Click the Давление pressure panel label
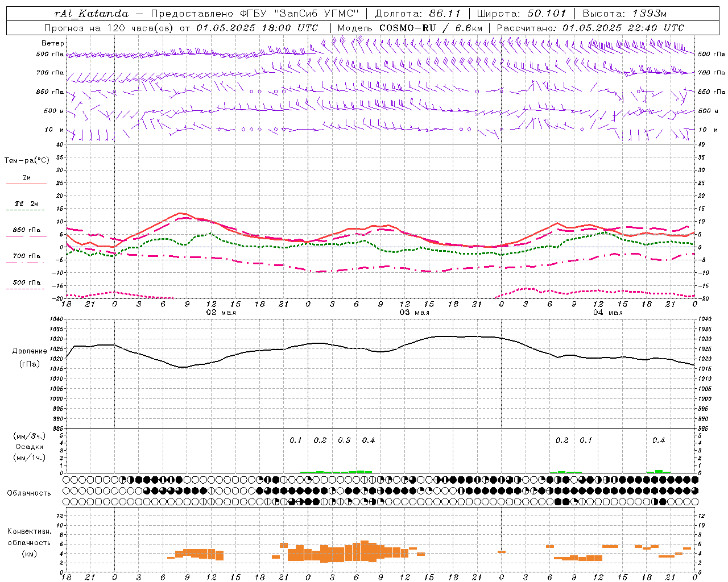The height and width of the screenshot is (582, 728). (30, 351)
